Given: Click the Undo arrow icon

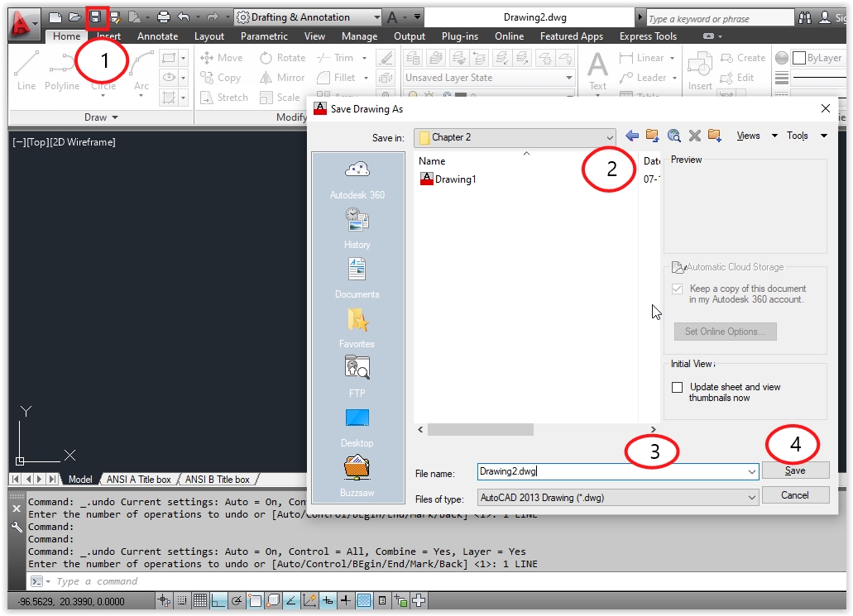Looking at the screenshot, I should [x=184, y=17].
